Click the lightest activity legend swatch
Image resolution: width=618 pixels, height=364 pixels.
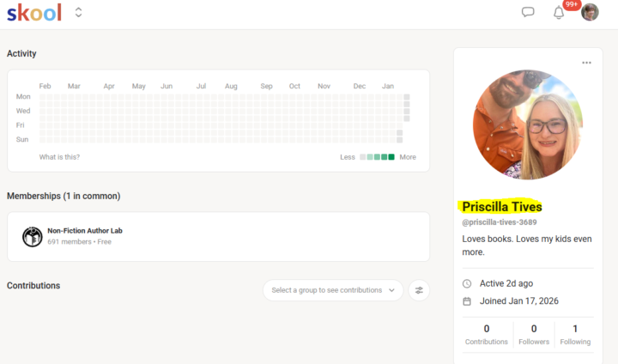(362, 157)
